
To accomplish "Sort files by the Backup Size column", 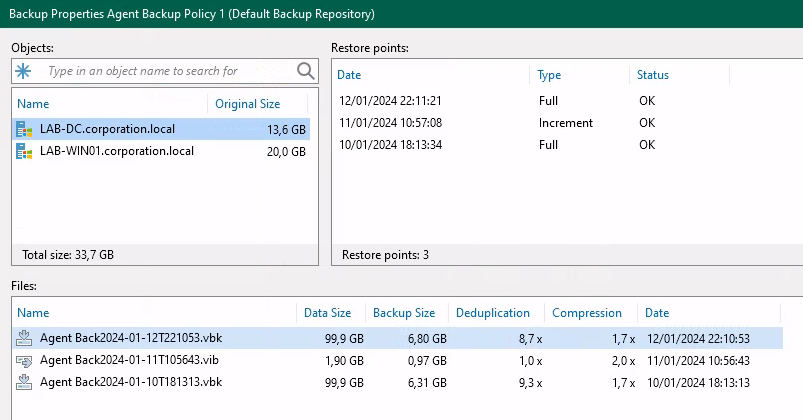I will click(x=404, y=313).
